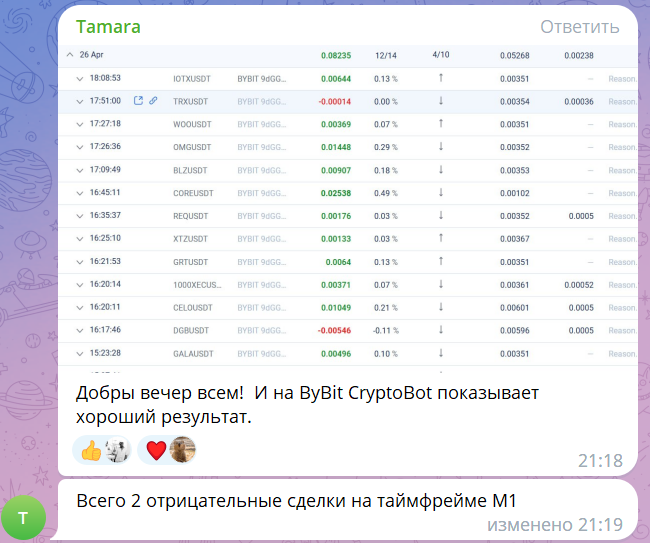Select the GRTUSDT symbol cell
650x543 pixels.
pyautogui.click(x=191, y=262)
